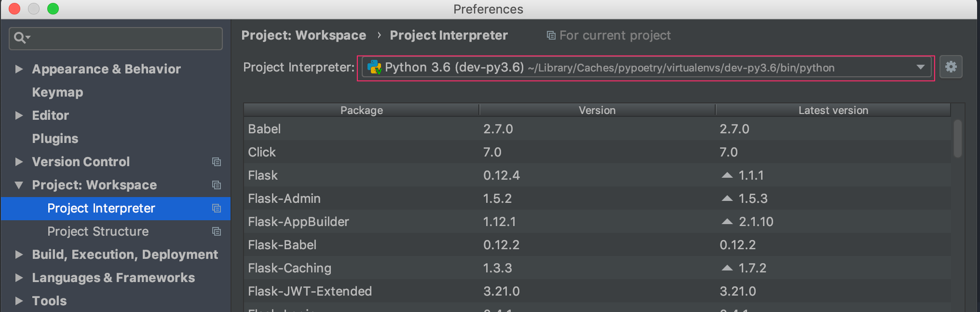Open the interpreter settings gear menu
Viewport: 980px width, 312px height.
click(x=951, y=67)
